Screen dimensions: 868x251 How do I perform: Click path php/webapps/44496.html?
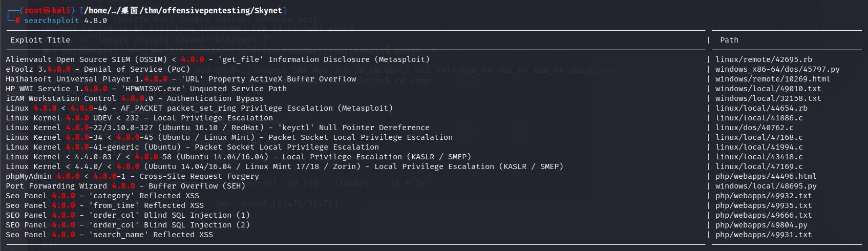(766, 176)
